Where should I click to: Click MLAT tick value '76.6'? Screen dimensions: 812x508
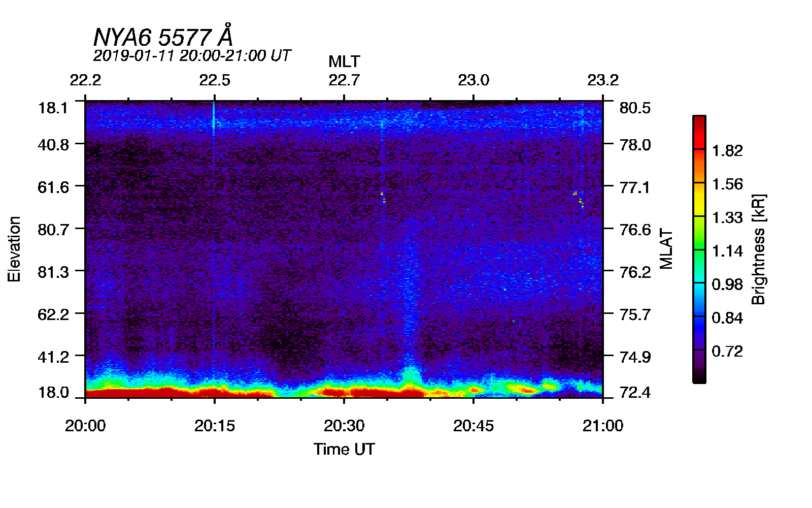pos(635,230)
